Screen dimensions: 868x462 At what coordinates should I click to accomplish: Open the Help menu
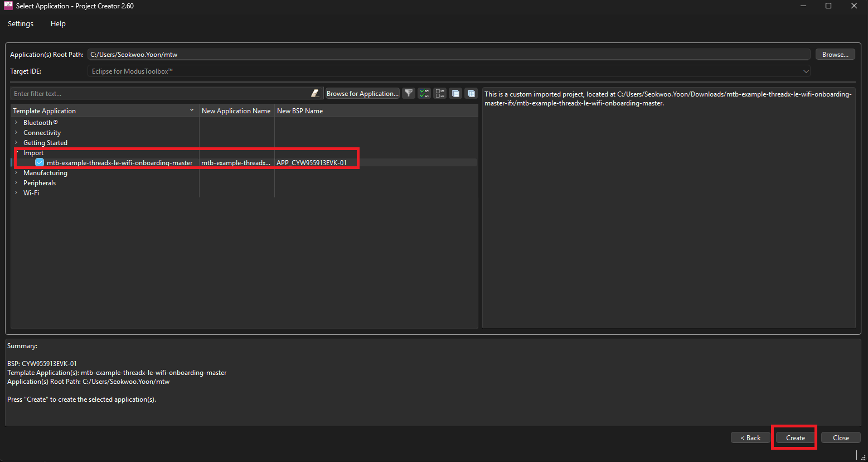pos(58,24)
